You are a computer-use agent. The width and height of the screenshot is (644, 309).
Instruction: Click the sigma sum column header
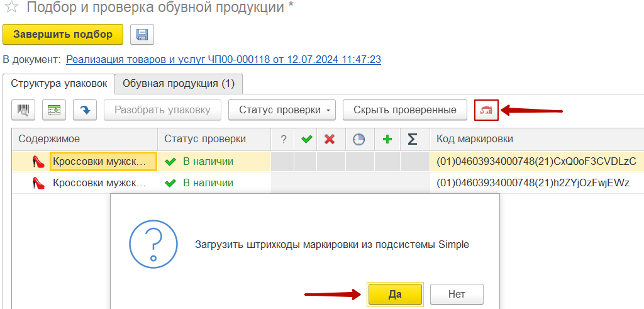tap(413, 139)
